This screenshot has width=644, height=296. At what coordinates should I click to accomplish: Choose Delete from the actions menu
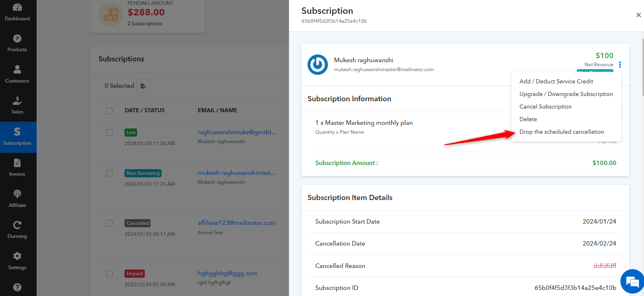tap(528, 119)
